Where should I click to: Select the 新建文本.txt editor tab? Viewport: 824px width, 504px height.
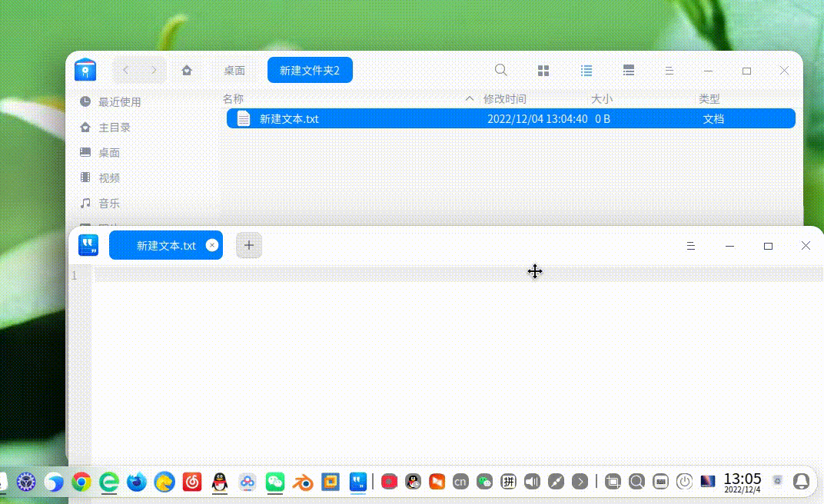[165, 245]
